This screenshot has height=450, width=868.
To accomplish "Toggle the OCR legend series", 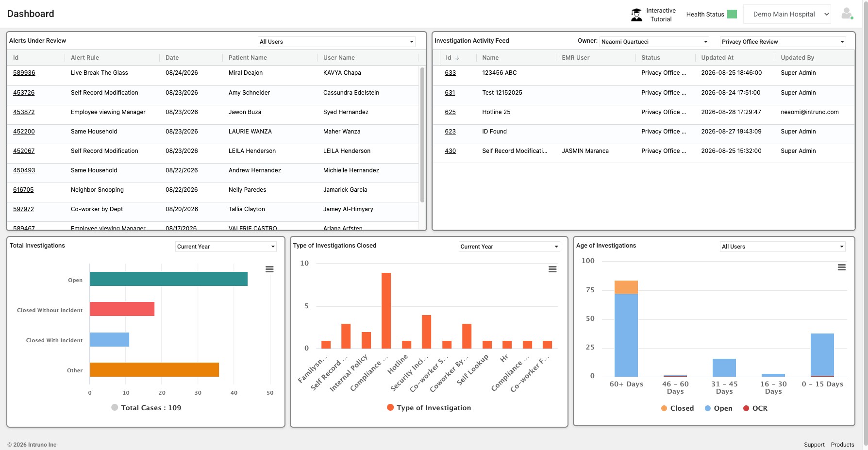I will click(x=755, y=408).
